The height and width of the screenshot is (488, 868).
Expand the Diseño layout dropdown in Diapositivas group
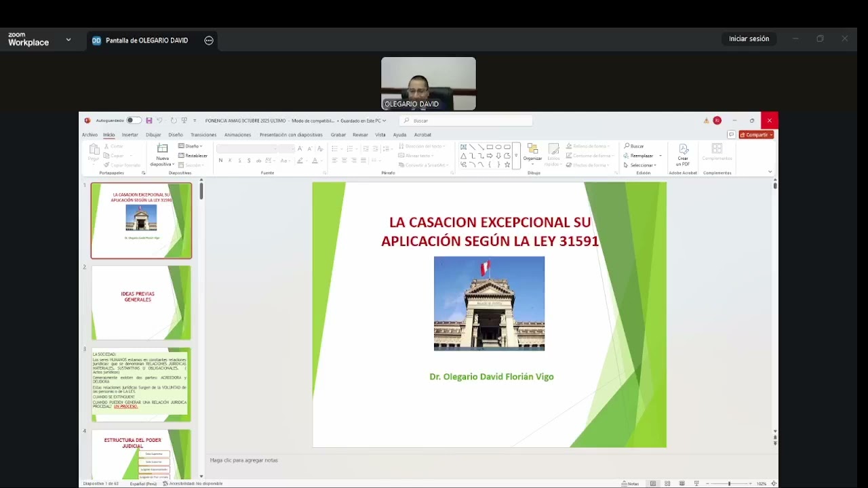point(191,146)
